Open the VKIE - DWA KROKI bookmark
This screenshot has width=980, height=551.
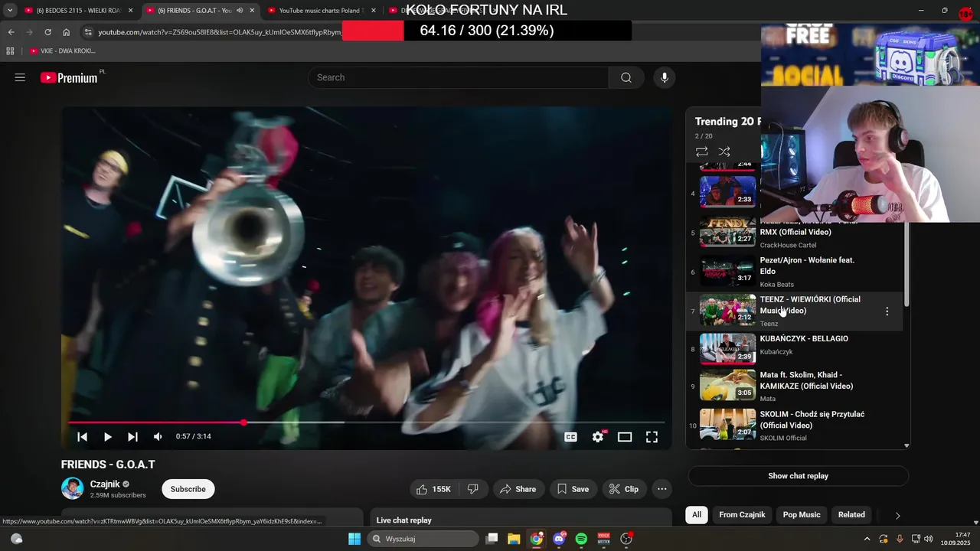pos(63,51)
